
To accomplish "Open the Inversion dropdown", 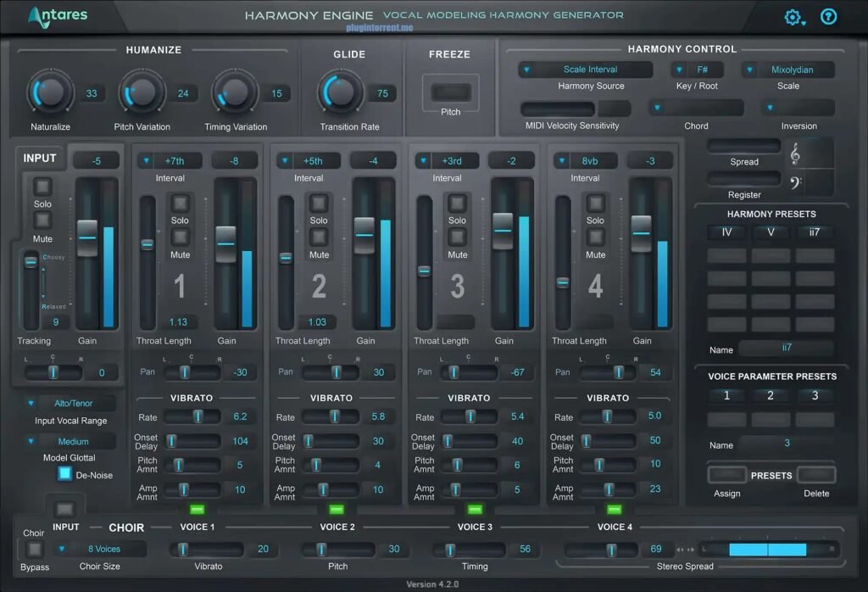I will coord(798,108).
